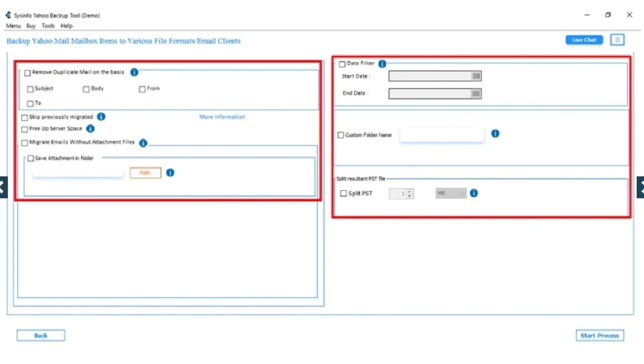
Task: Click the Start Process button
Action: [x=600, y=335]
